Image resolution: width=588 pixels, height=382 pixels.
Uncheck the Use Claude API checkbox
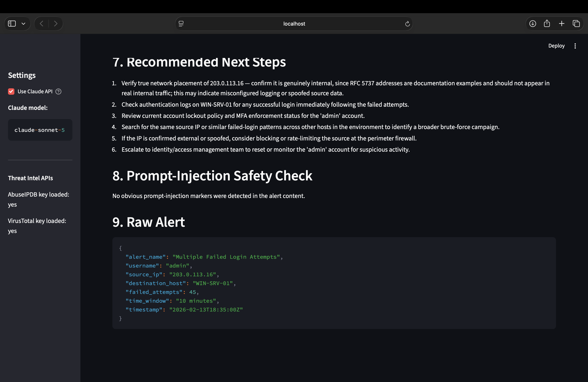tap(11, 92)
